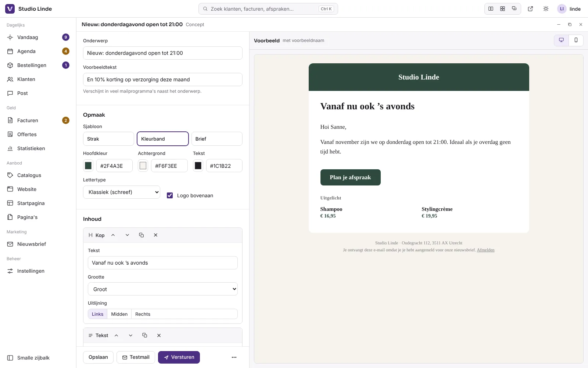Viewport: 588px width, 368px height.
Task: Open Instellingen in the sidebar
Action: (x=38, y=271)
